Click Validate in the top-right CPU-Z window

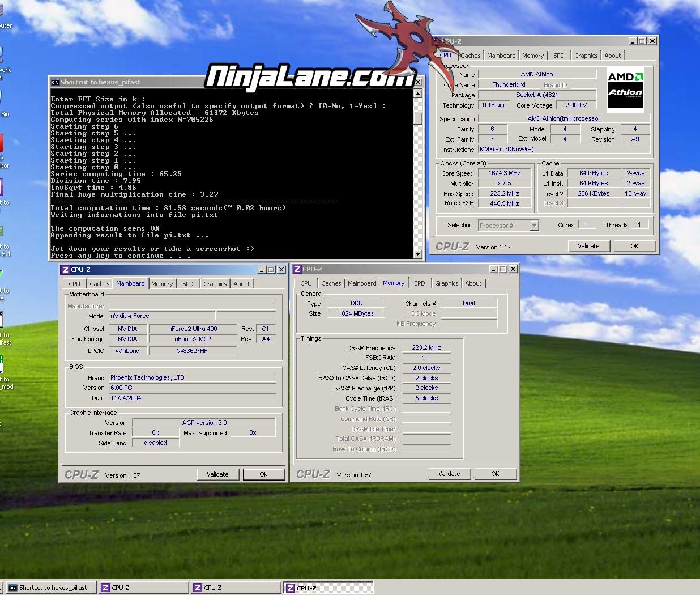pos(588,246)
